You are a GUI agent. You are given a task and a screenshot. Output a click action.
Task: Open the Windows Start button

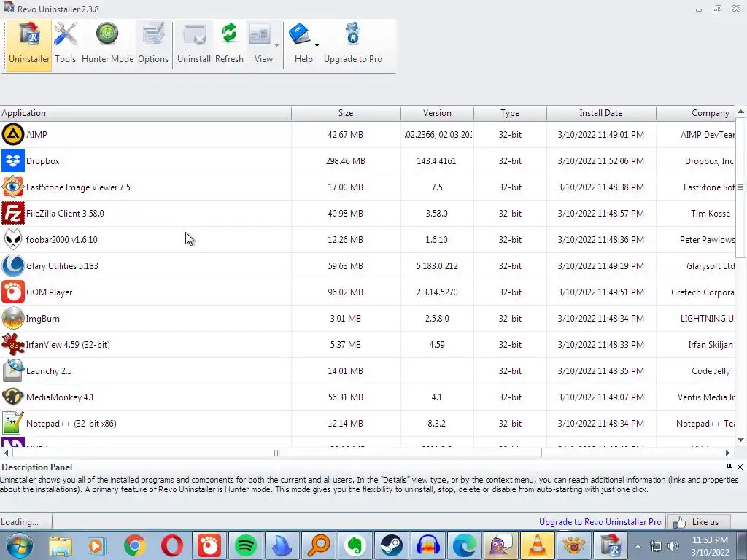[x=20, y=545]
